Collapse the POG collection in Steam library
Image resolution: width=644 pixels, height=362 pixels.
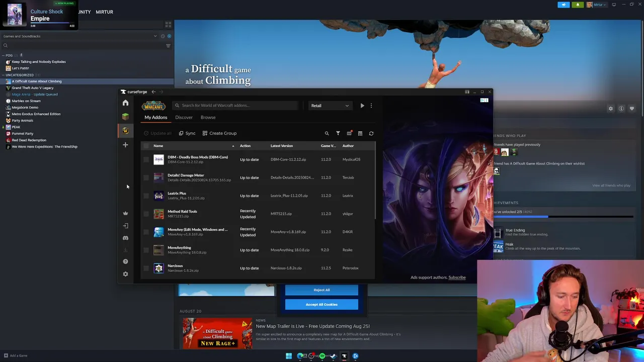pyautogui.click(x=4, y=55)
